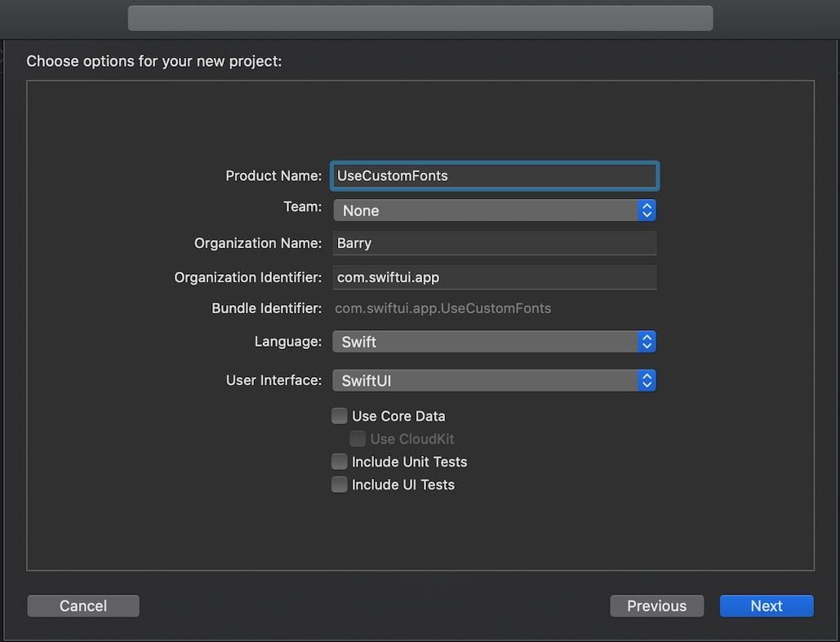Open the Language menu showing Swift
Image resolution: width=840 pixels, height=642 pixels.
pos(486,342)
